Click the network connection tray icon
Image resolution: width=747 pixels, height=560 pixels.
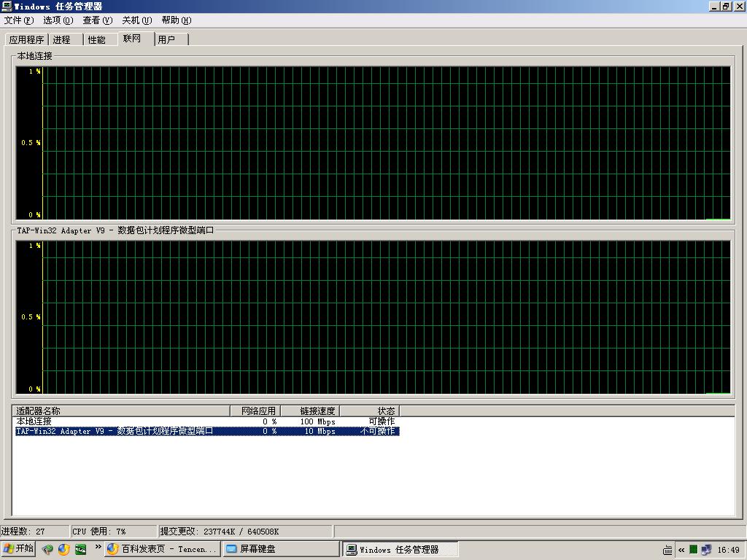(x=706, y=550)
